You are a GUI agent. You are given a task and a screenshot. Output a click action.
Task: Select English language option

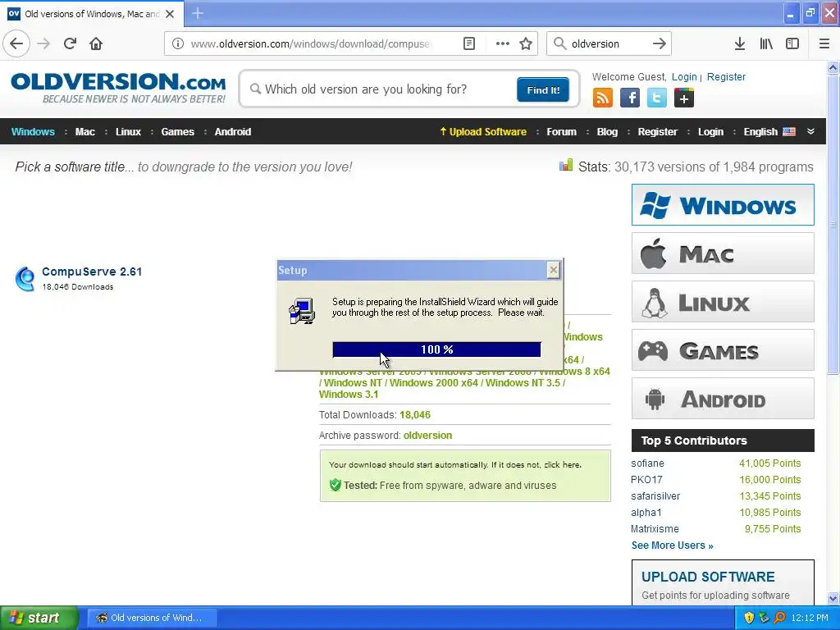[x=769, y=132]
